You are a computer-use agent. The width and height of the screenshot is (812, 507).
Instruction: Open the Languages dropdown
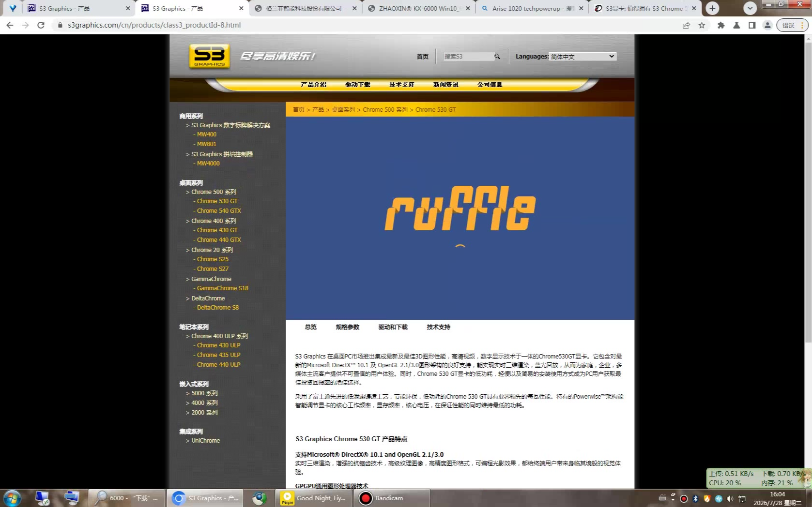[582, 57]
